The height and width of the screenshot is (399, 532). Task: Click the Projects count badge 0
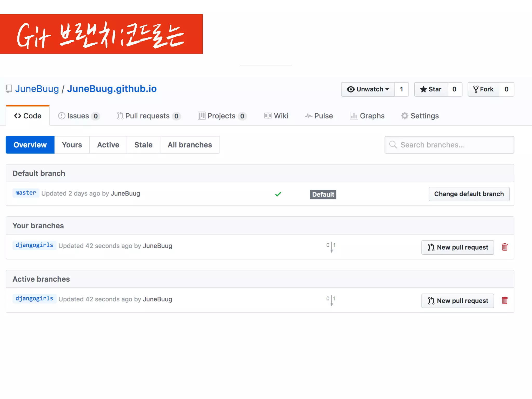(242, 116)
